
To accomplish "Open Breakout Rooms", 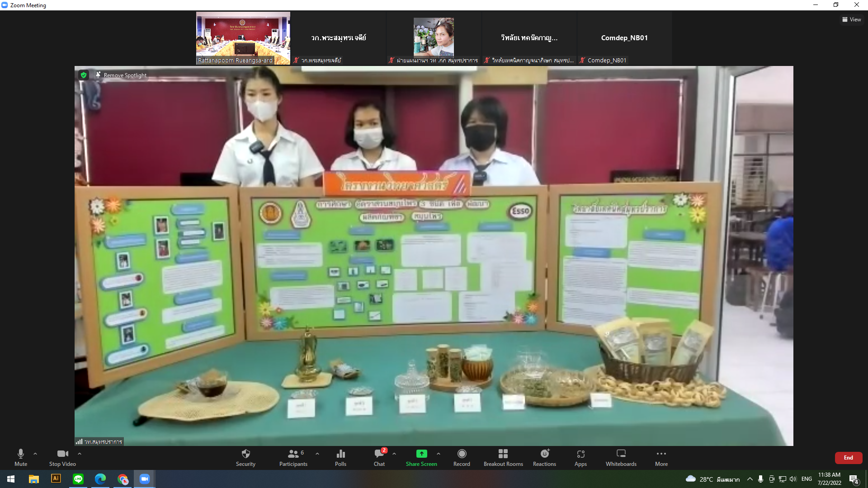I will point(503,458).
